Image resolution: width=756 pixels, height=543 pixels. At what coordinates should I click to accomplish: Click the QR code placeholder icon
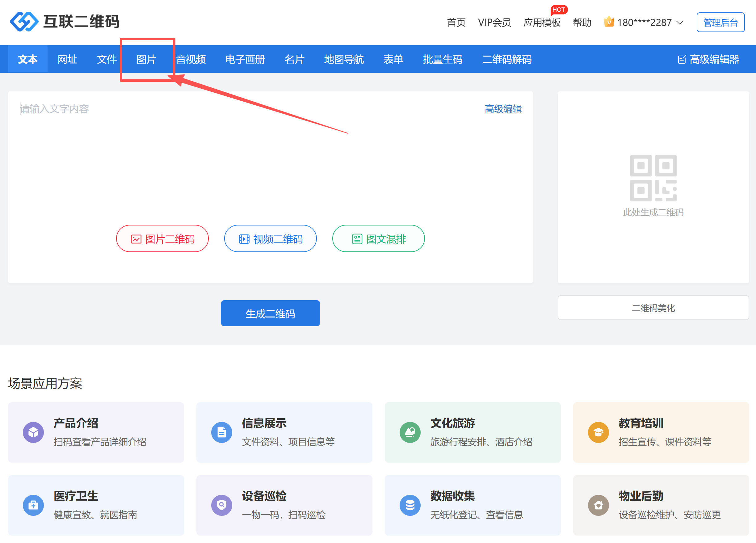tap(653, 178)
